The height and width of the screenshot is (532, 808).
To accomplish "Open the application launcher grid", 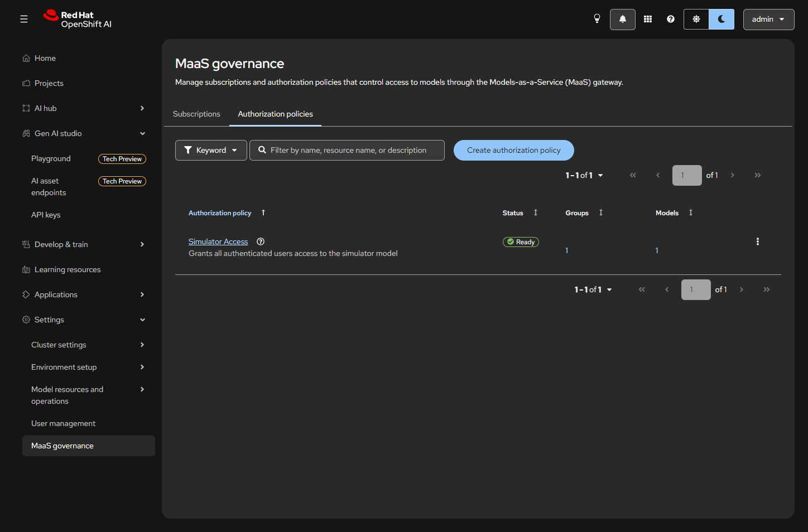I will (648, 19).
